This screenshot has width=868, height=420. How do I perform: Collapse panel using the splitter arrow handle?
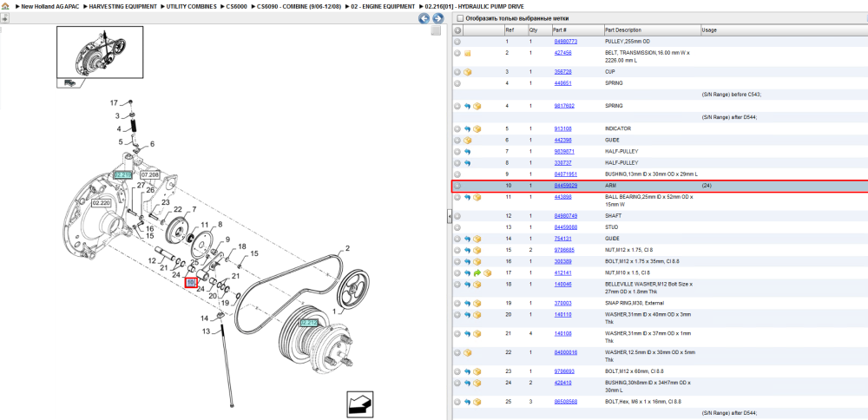(x=450, y=217)
